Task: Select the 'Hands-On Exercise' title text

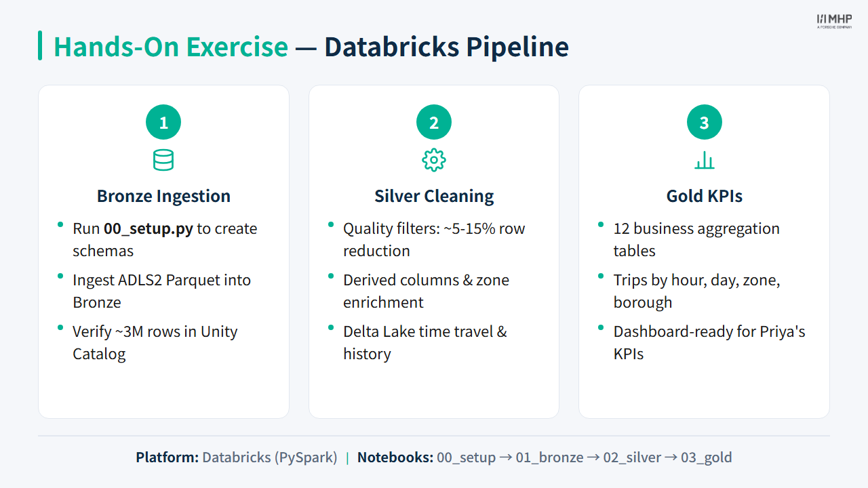Action: pyautogui.click(x=171, y=47)
